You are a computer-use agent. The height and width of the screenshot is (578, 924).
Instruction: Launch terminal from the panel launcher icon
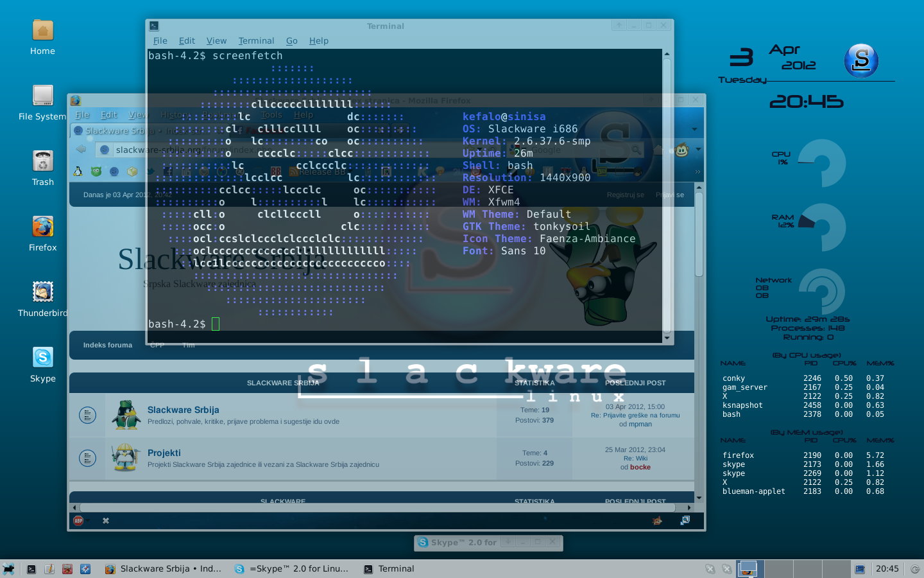(31, 568)
